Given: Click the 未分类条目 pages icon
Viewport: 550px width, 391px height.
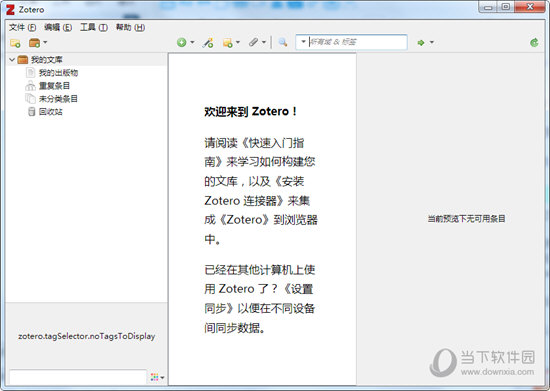Looking at the screenshot, I should coord(31,99).
